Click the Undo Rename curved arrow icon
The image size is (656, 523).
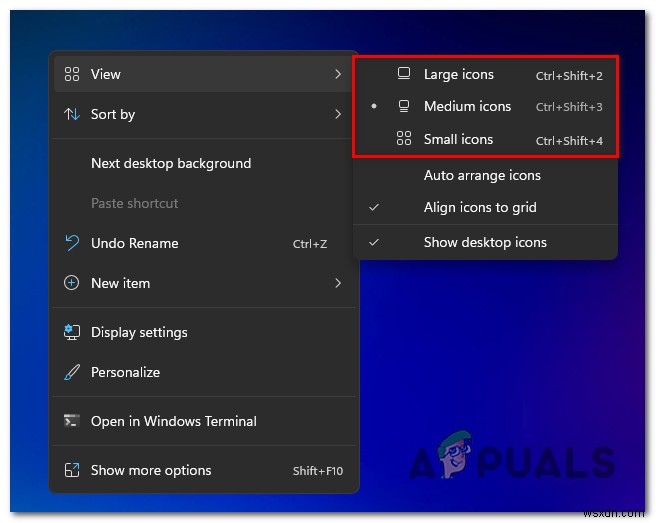[72, 243]
